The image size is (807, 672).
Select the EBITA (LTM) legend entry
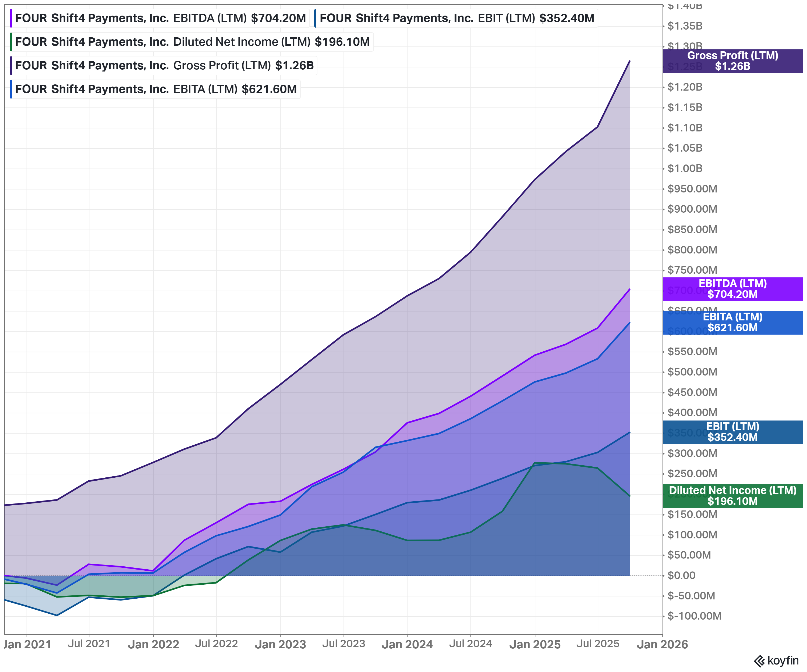[x=155, y=89]
